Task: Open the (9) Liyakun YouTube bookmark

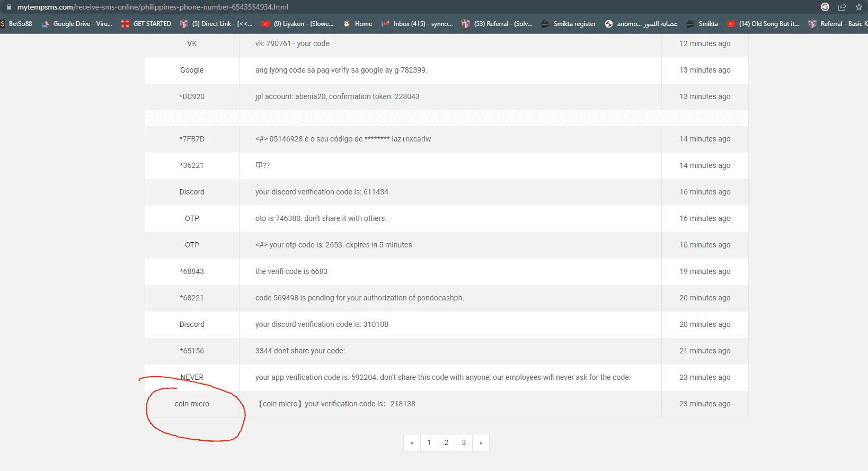Action: coord(297,24)
